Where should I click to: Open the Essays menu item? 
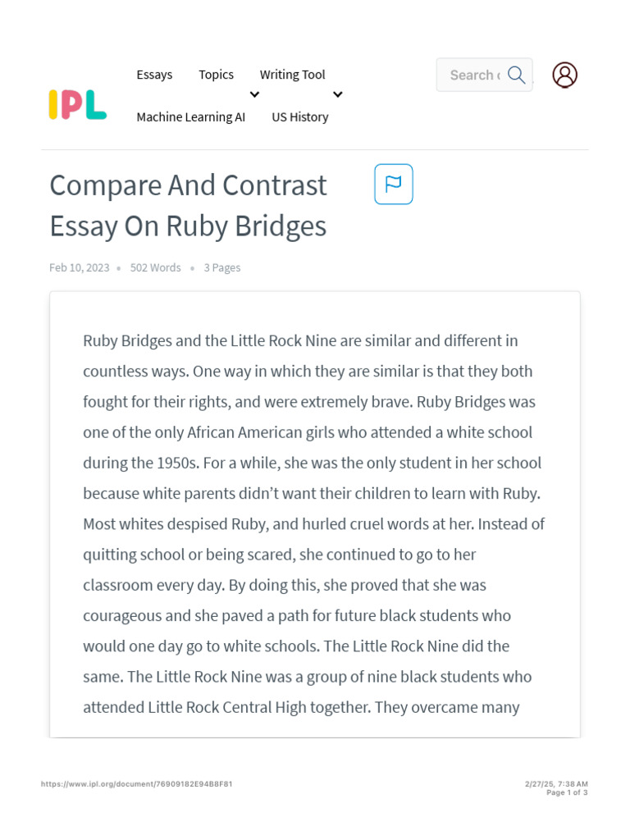(x=154, y=75)
